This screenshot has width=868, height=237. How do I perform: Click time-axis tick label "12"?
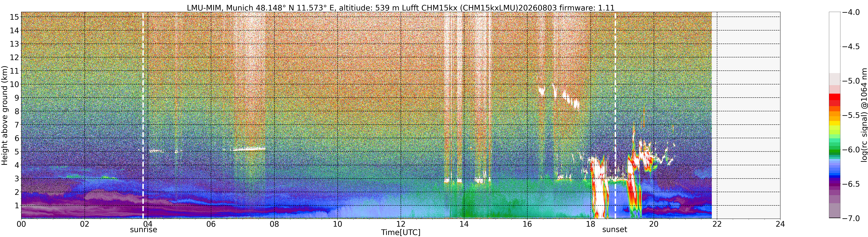pyautogui.click(x=401, y=224)
